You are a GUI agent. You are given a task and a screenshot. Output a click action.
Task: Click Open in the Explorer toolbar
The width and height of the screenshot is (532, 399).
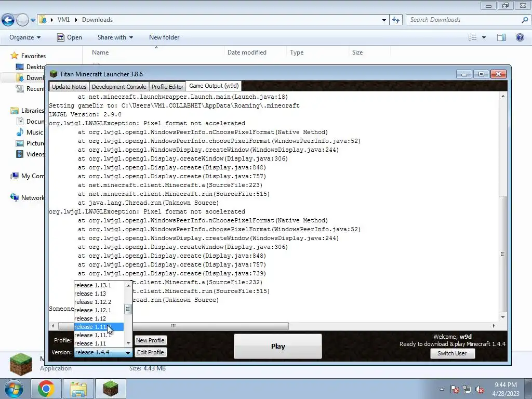click(70, 37)
